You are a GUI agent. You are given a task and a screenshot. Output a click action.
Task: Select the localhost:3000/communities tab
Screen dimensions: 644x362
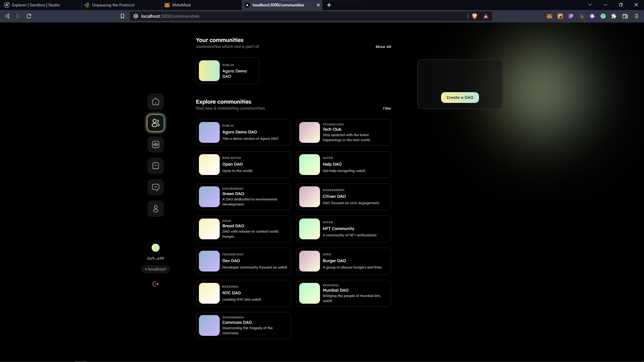point(282,5)
